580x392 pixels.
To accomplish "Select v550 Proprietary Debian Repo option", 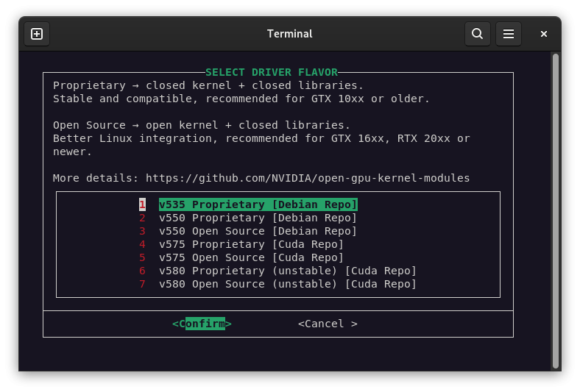I will coord(258,218).
